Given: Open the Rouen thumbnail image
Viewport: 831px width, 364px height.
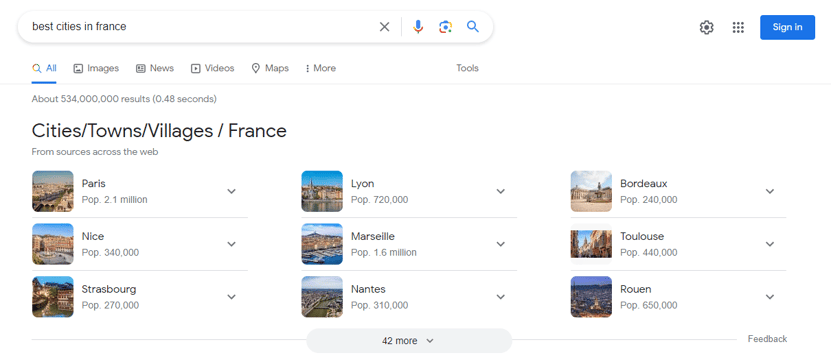Looking at the screenshot, I should 591,297.
